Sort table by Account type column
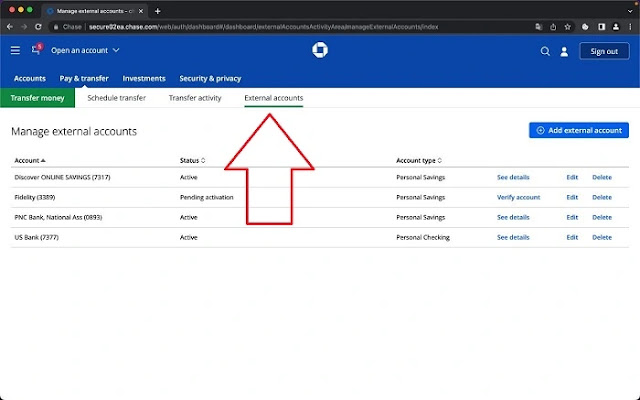Viewport: 640px width, 400px height. pyautogui.click(x=419, y=160)
